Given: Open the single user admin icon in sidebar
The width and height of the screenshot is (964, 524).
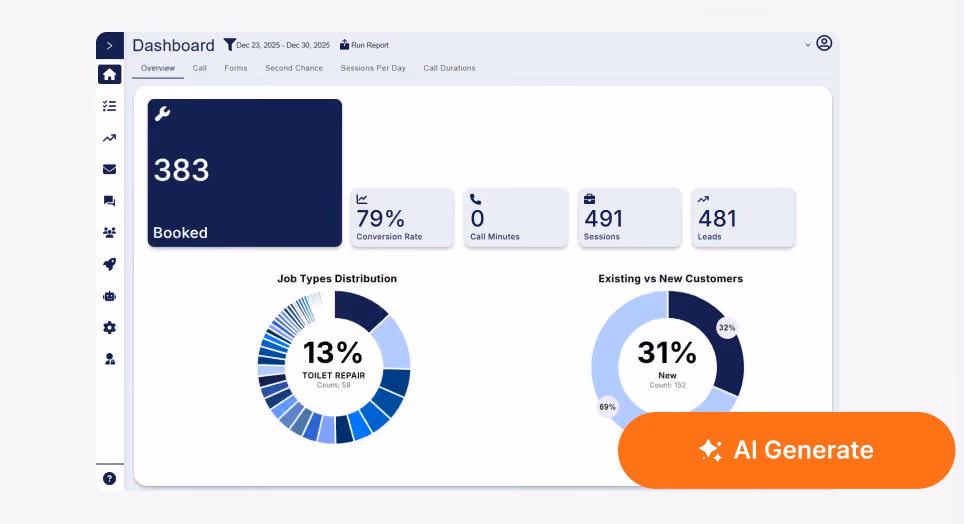Looking at the screenshot, I should point(109,359).
